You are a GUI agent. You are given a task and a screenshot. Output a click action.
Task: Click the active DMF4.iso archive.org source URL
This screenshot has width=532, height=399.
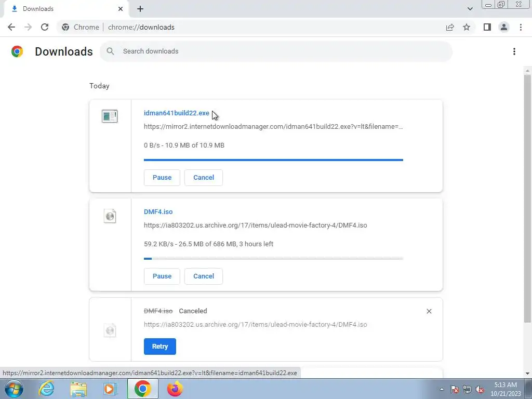click(255, 225)
